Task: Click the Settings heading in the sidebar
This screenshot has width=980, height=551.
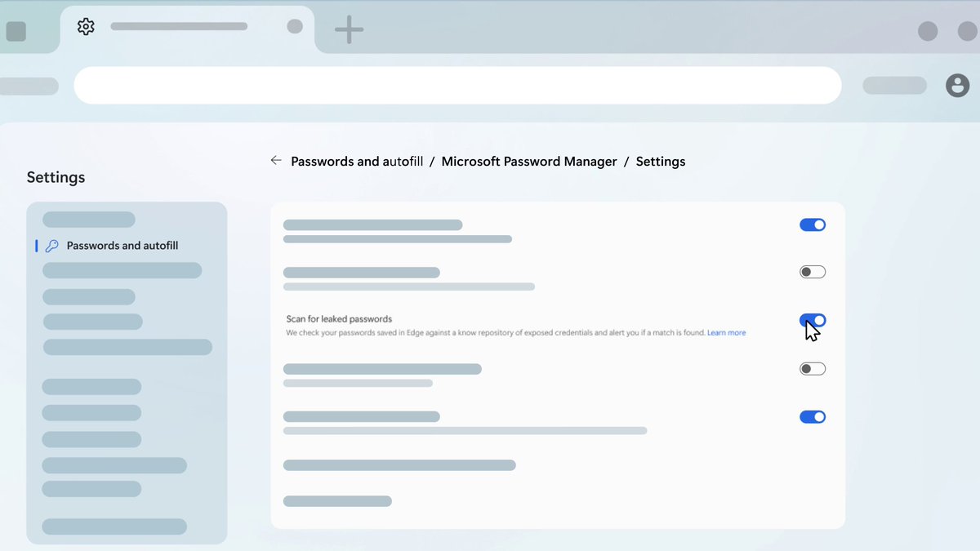Action: tap(56, 177)
